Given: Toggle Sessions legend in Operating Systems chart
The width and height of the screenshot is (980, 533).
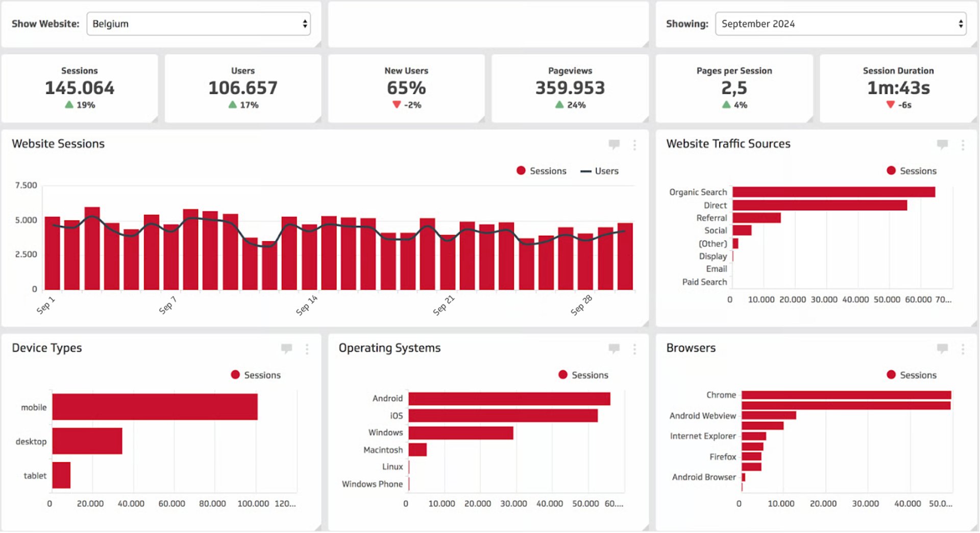Looking at the screenshot, I should coord(583,375).
